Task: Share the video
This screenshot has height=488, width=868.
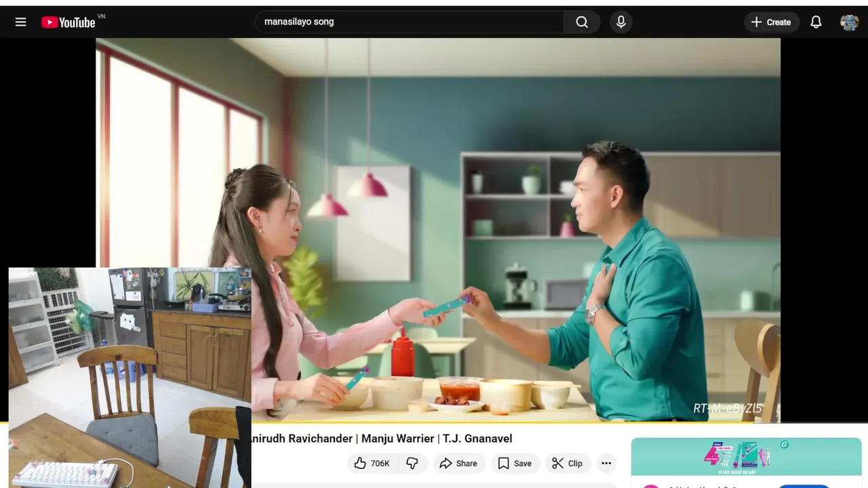Action: pos(458,464)
